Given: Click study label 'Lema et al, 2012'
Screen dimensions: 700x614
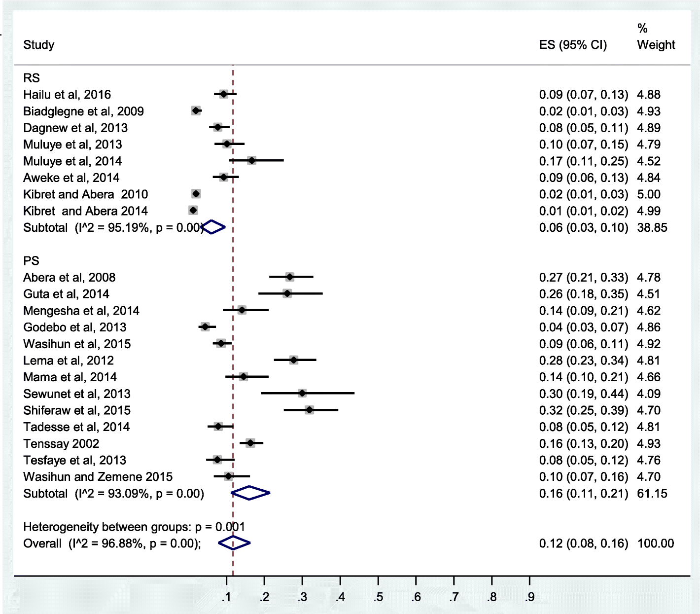Looking at the screenshot, I should pyautogui.click(x=69, y=361).
